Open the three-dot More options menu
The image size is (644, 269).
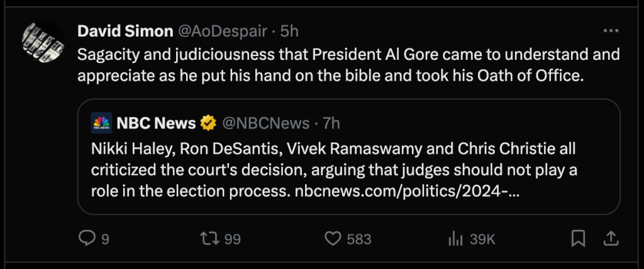click(611, 31)
